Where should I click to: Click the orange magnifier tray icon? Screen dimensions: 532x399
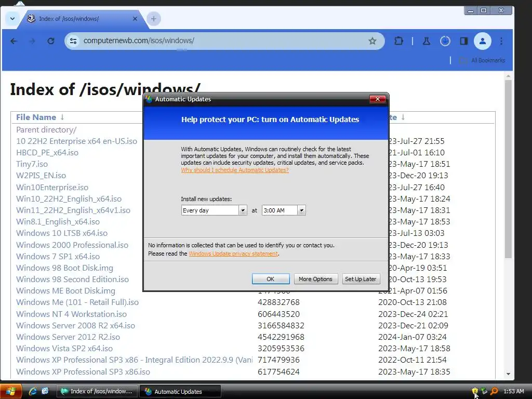click(494, 391)
